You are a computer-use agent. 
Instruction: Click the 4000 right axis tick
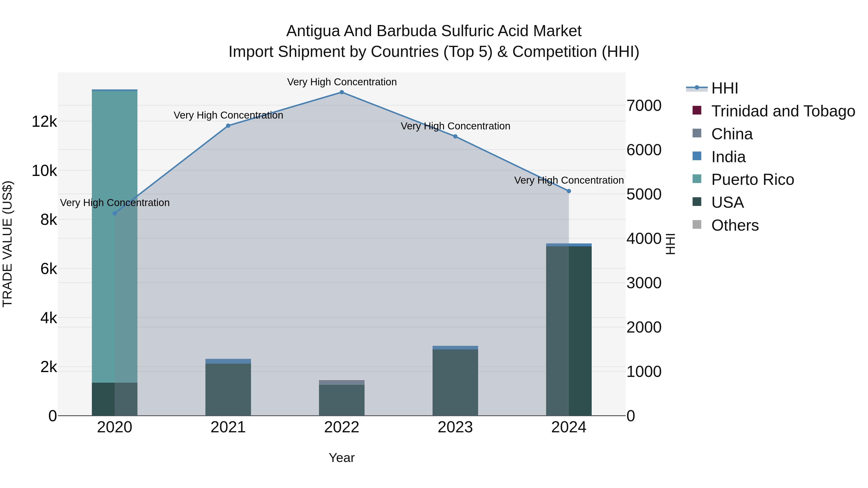coord(644,239)
